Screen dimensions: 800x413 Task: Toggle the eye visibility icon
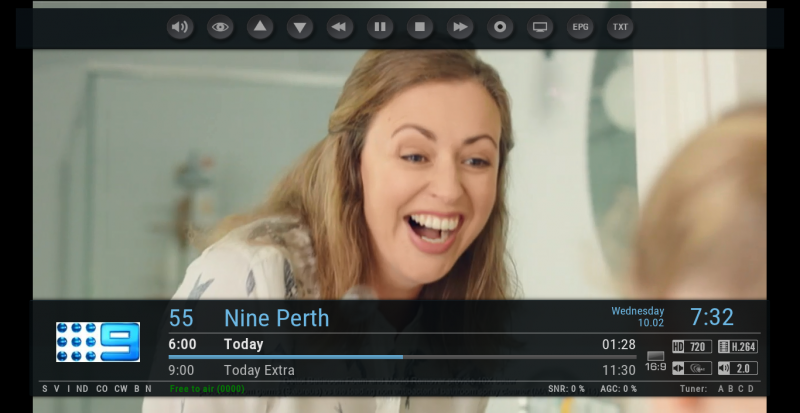pyautogui.click(x=220, y=27)
